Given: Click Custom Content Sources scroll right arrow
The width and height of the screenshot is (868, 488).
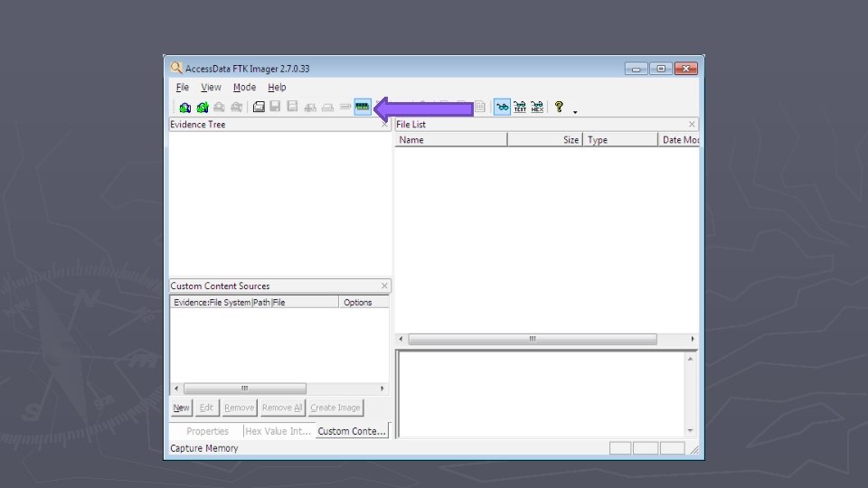Looking at the screenshot, I should 382,389.
